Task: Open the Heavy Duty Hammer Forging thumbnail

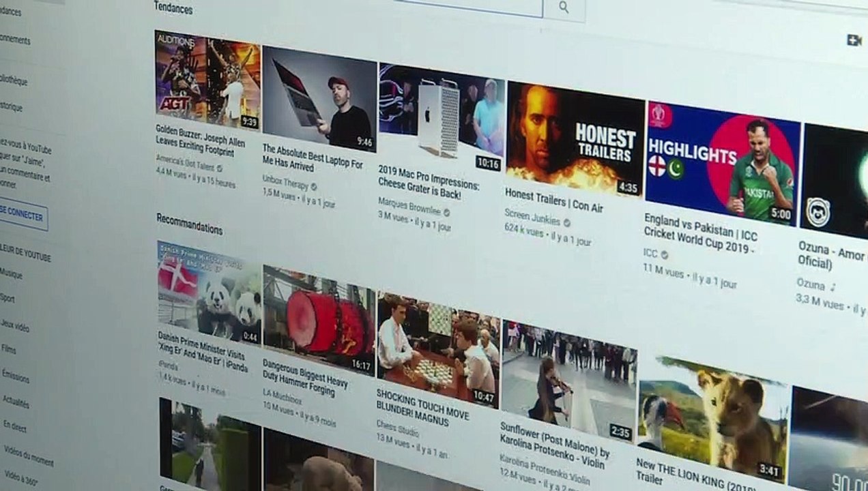Action: click(x=319, y=321)
